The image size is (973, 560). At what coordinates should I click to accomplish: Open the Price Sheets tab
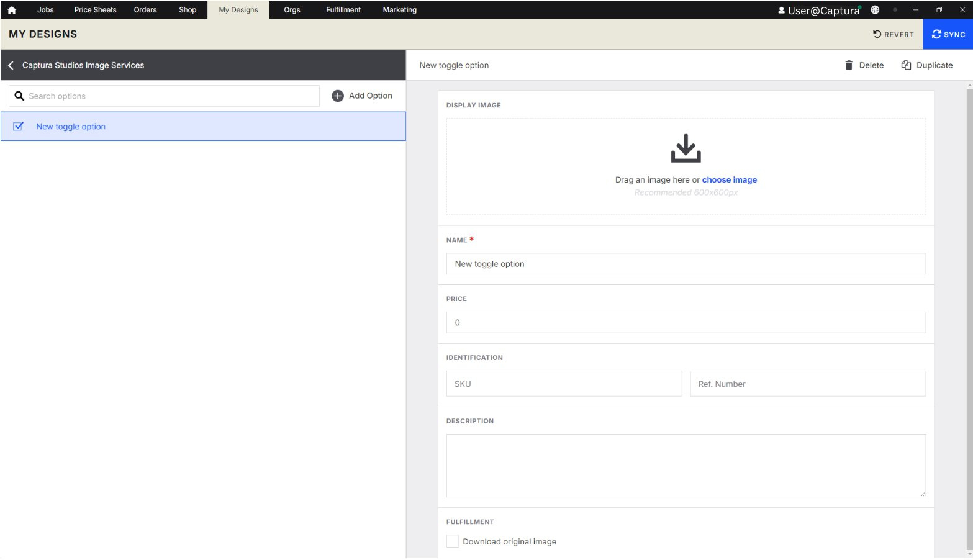point(95,10)
